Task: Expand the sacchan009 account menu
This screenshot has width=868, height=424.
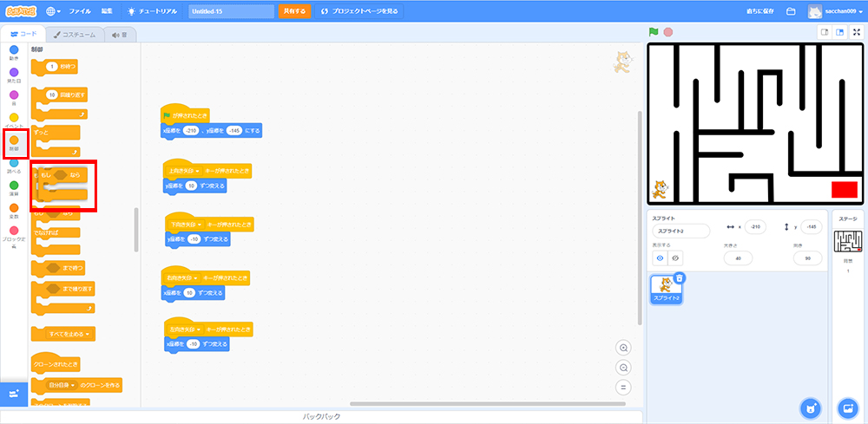Action: [837, 11]
